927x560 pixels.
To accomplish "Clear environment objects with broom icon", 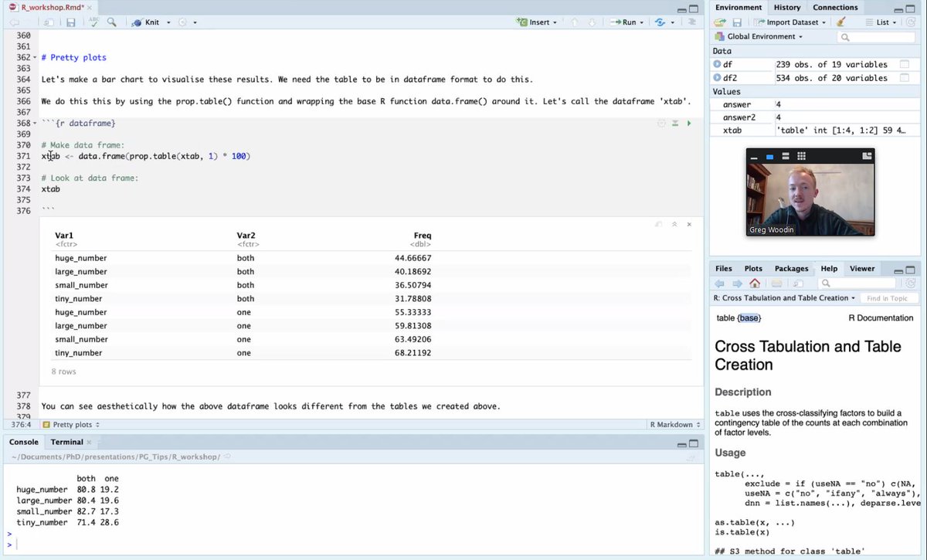I will coord(841,22).
